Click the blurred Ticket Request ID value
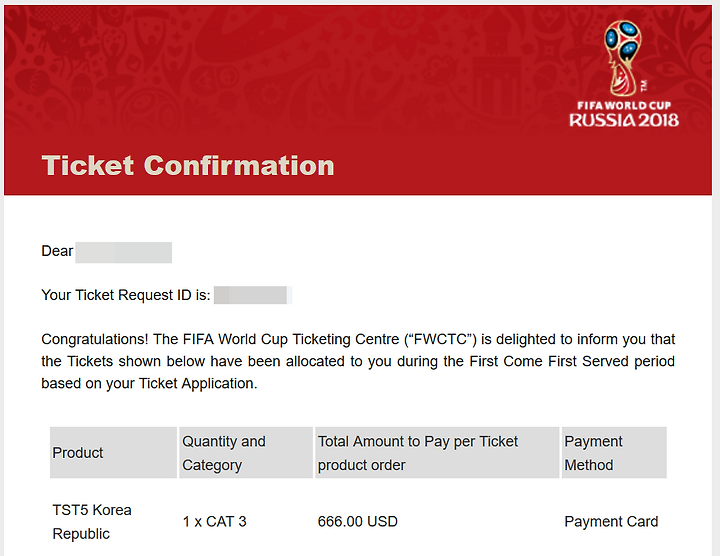The image size is (720, 556). point(253,295)
